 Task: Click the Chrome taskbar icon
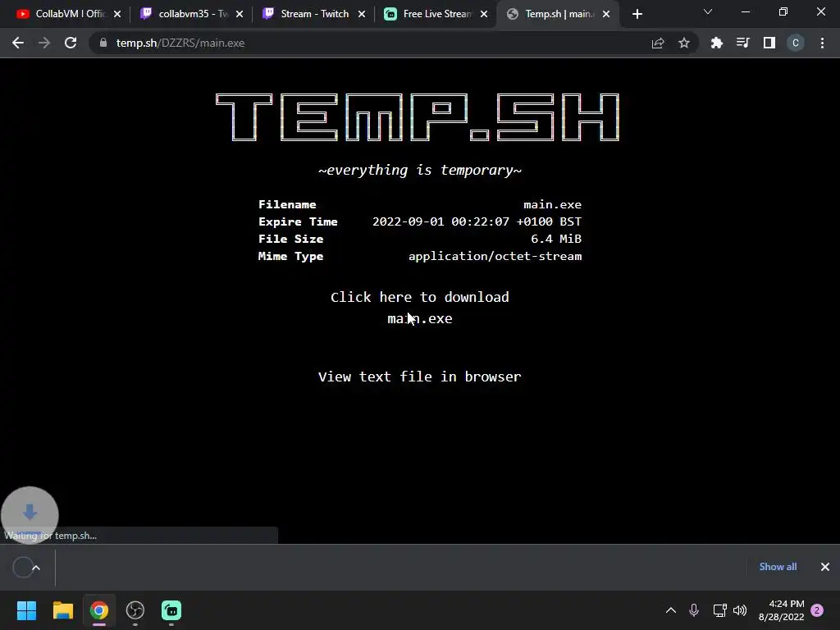coord(98,610)
